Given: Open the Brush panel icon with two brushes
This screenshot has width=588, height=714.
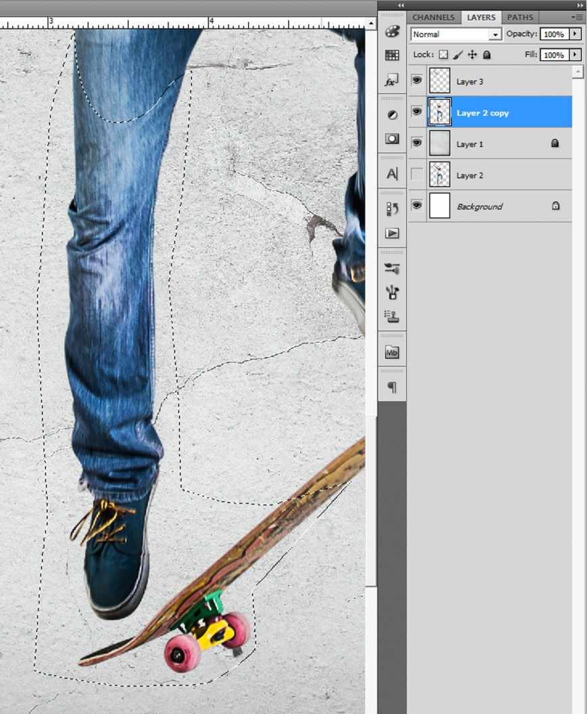Looking at the screenshot, I should point(392,268).
